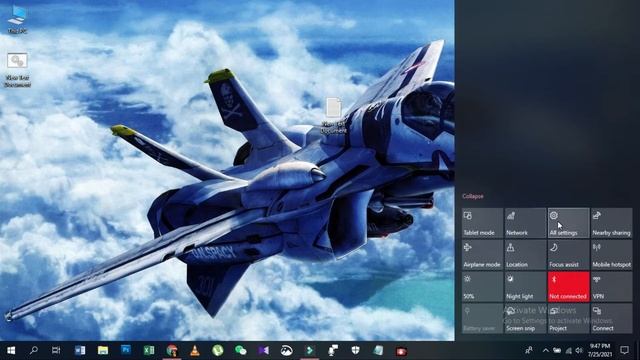Screen dimensions: 640x360
Task: Open Windows Security shield icon
Action: coord(356,350)
